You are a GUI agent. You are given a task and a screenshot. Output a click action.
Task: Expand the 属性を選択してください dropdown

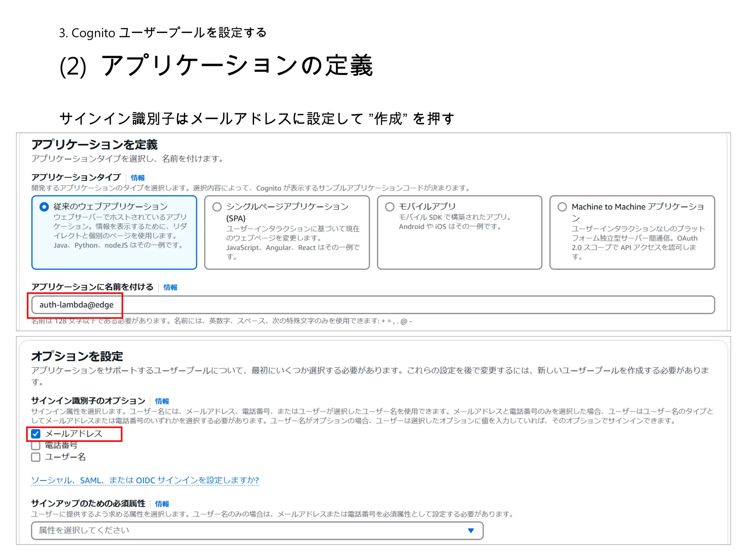tap(258, 530)
